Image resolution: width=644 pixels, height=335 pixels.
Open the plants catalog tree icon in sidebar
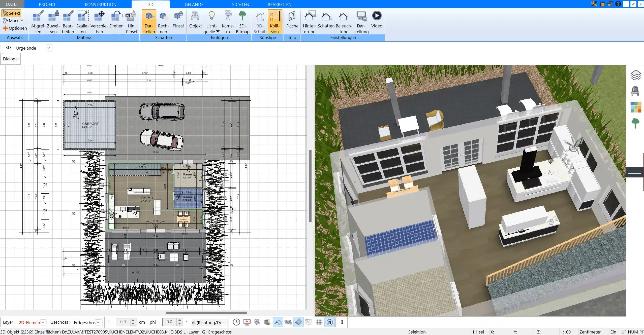635,123
